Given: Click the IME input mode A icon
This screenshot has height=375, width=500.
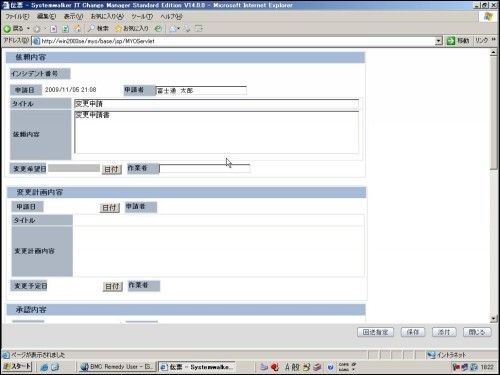Looking at the screenshot, I should pos(287,367).
